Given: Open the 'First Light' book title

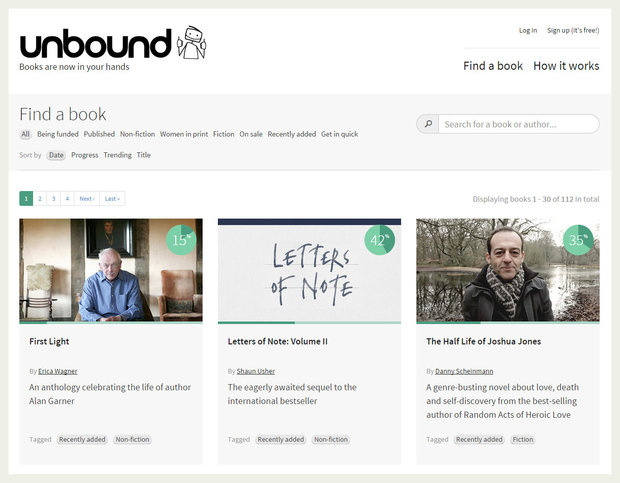Looking at the screenshot, I should (49, 341).
